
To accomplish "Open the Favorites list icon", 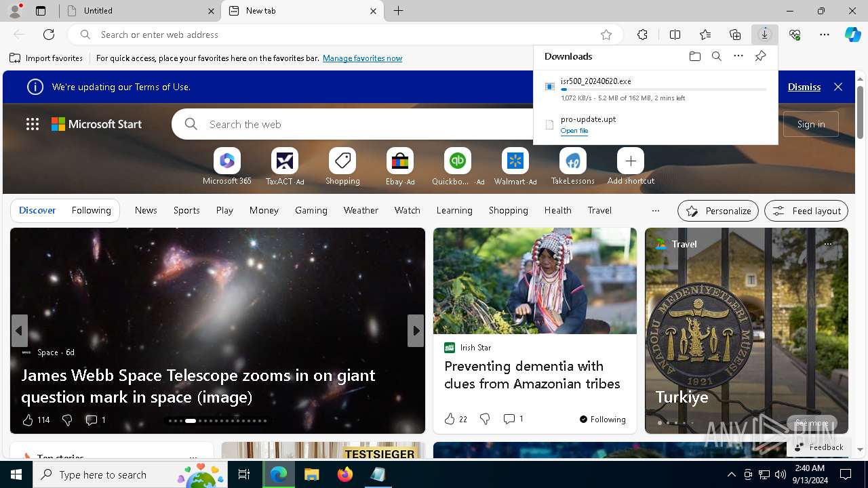I will (x=705, y=35).
